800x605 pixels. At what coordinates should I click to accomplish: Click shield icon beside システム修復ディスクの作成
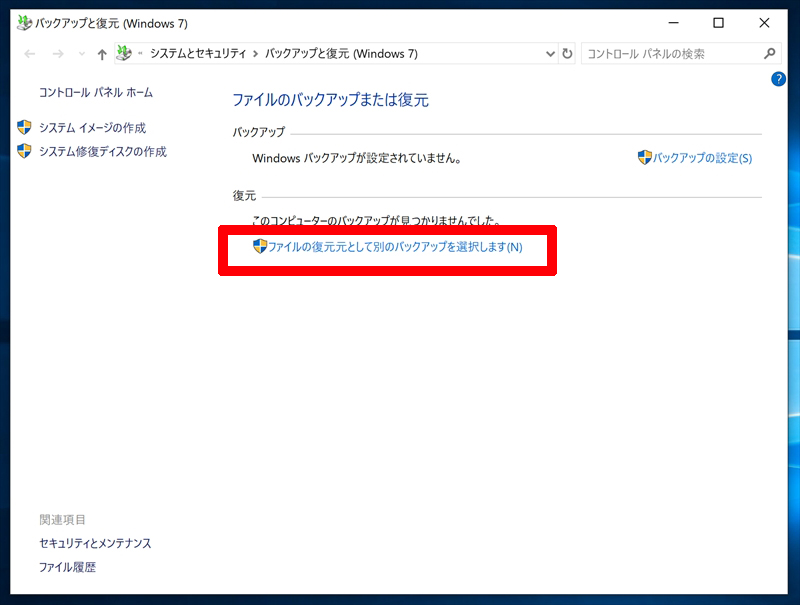click(24, 151)
